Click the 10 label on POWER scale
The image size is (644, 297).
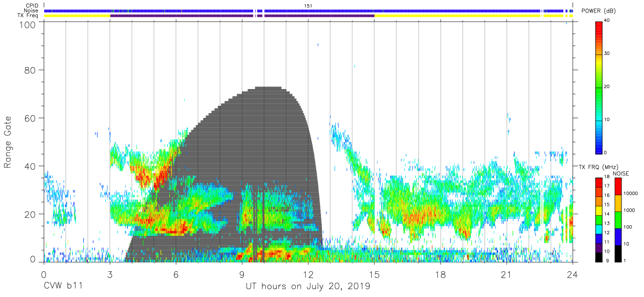coord(607,120)
